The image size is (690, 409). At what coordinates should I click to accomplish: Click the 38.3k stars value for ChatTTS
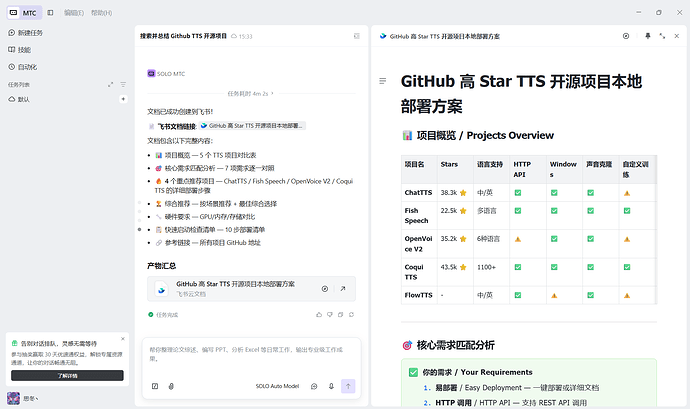pyautogui.click(x=453, y=192)
